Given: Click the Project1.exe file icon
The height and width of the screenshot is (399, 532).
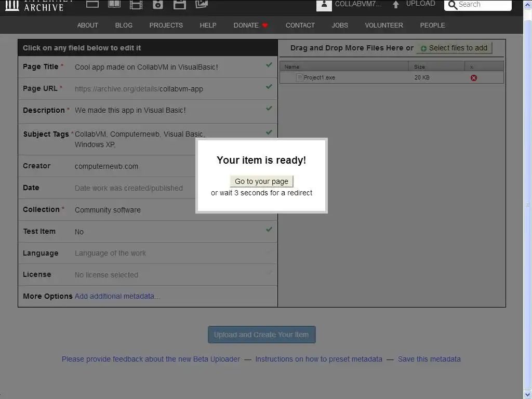Looking at the screenshot, I should pyautogui.click(x=299, y=77).
